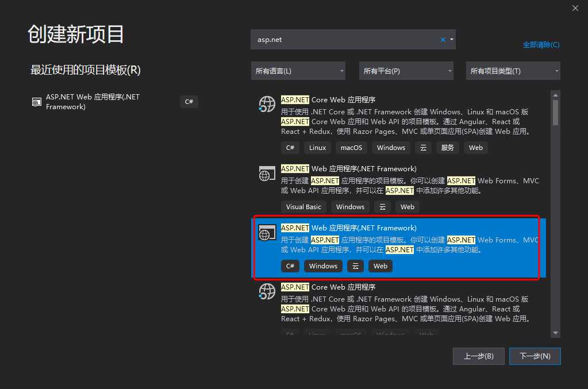588x389 pixels.
Task: Click the C# tag beside recent template
Action: click(x=189, y=102)
